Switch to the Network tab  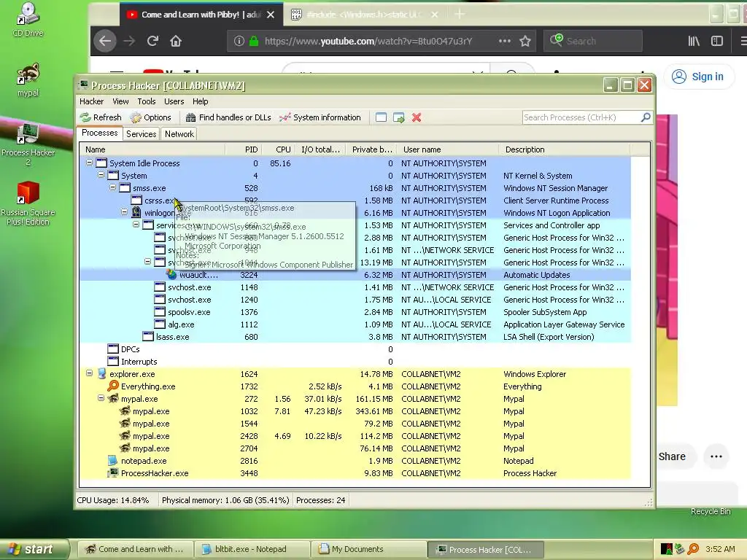[x=179, y=134]
